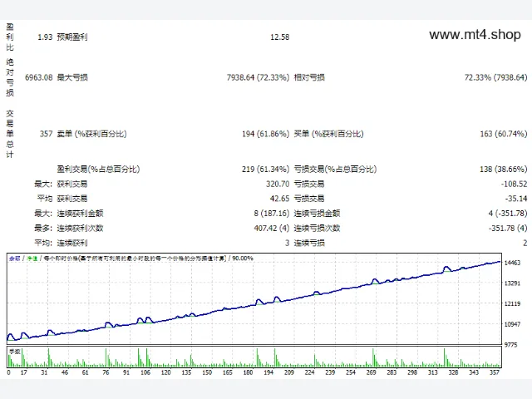Click average consecutive wins value 3
Image resolution: width=532 pixels, height=399 pixels.
(287, 243)
